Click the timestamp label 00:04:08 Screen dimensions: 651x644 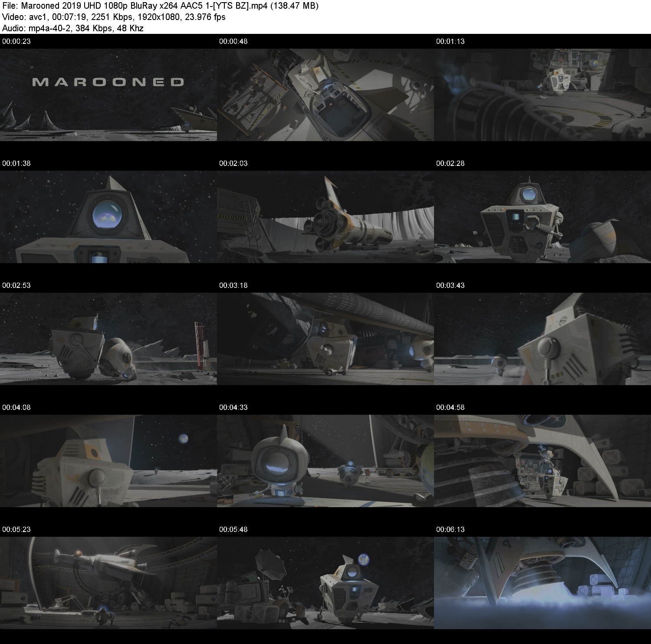[16, 407]
